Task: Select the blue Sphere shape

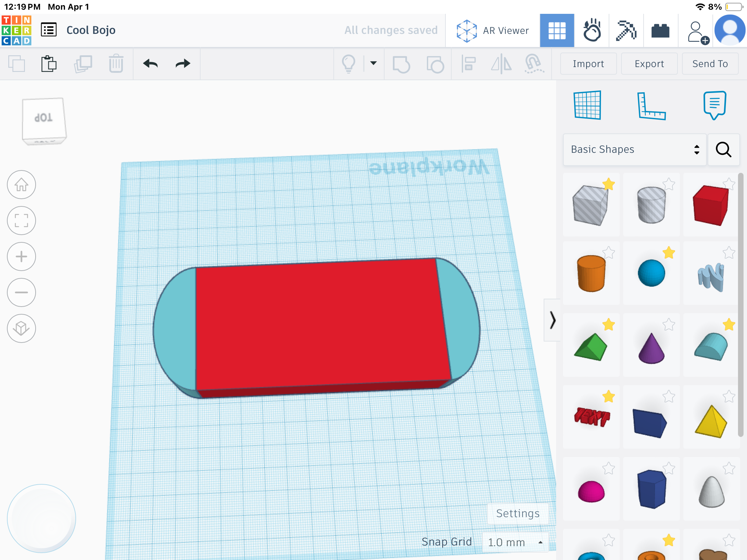Action: [651, 273]
